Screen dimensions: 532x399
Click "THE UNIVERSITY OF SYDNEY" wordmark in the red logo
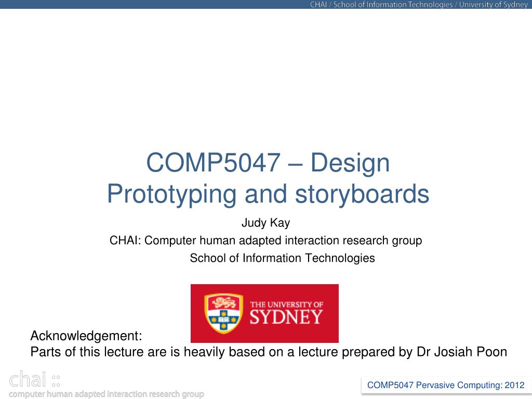[286, 313]
